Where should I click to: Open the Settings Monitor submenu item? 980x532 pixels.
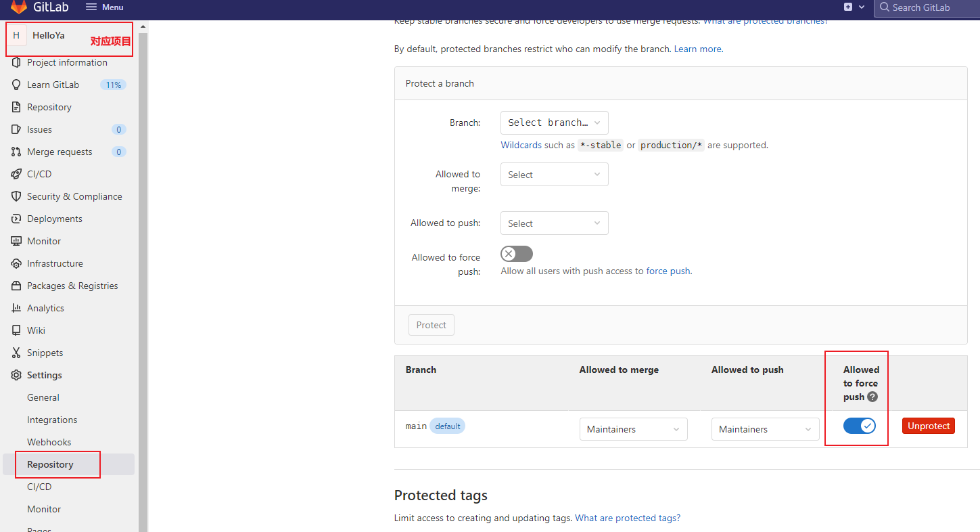coord(44,509)
